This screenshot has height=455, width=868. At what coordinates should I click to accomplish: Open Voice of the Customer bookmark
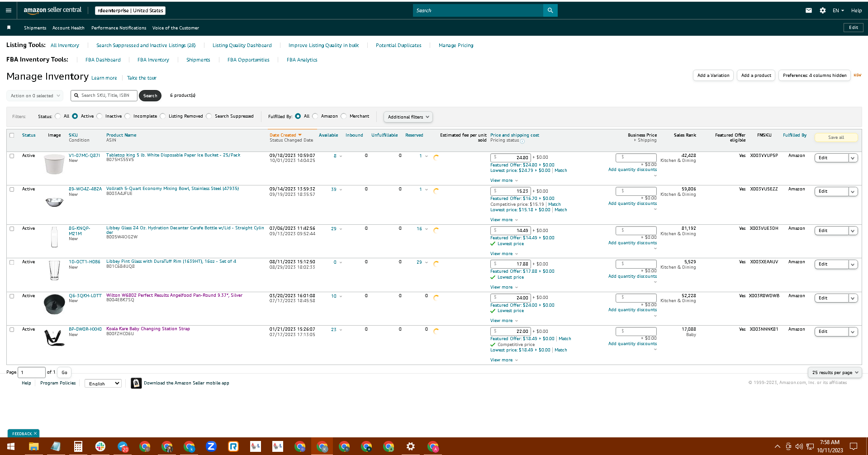pyautogui.click(x=175, y=28)
